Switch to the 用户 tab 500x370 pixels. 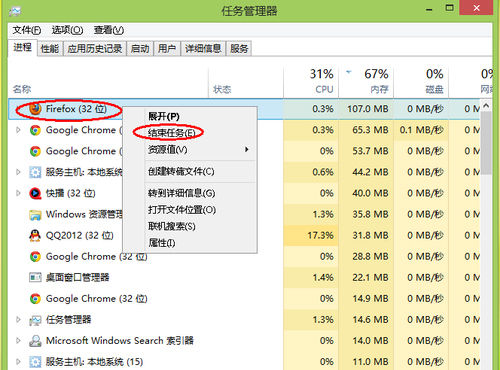167,49
